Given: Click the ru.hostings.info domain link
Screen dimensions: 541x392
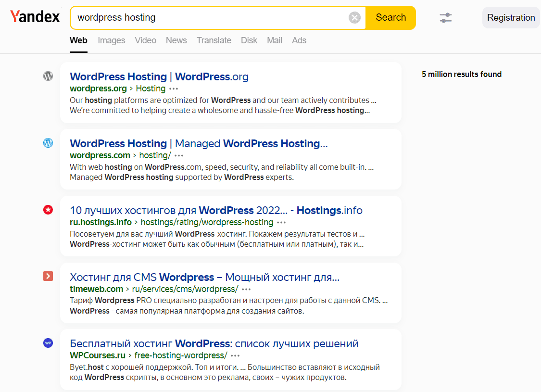Looking at the screenshot, I should (x=101, y=223).
